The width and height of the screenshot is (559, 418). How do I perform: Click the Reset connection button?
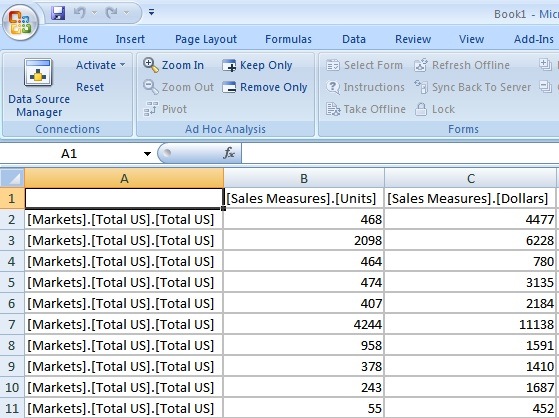coord(90,87)
